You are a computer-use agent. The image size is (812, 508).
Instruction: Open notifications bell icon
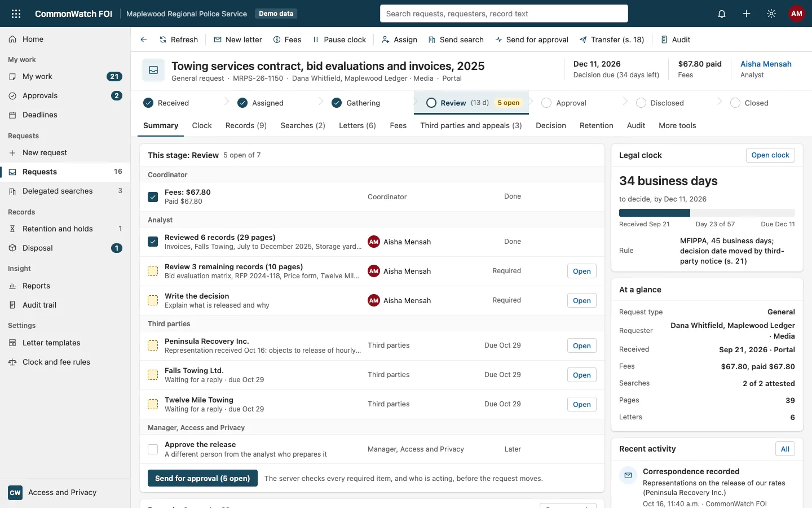722,14
